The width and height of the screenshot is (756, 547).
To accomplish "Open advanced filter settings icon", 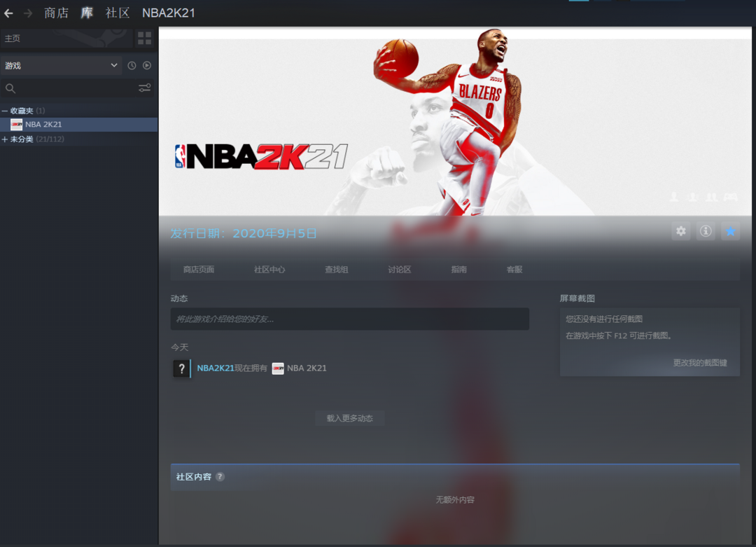I will click(x=144, y=88).
